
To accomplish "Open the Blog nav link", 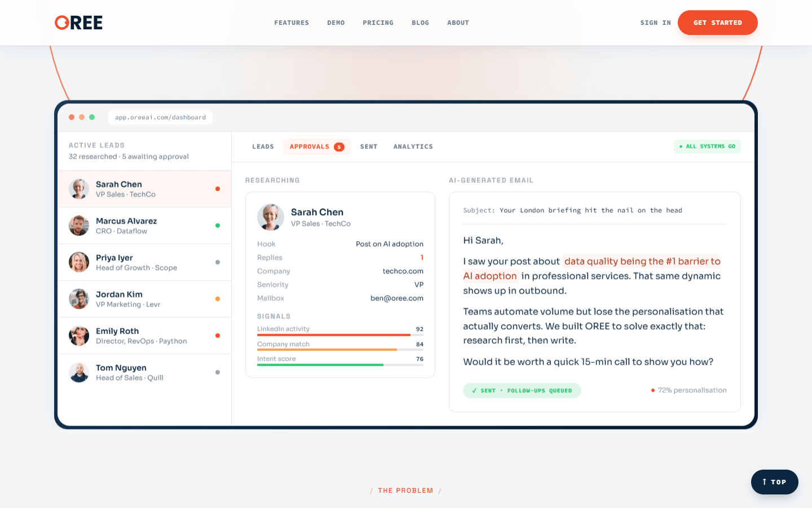I will [421, 23].
